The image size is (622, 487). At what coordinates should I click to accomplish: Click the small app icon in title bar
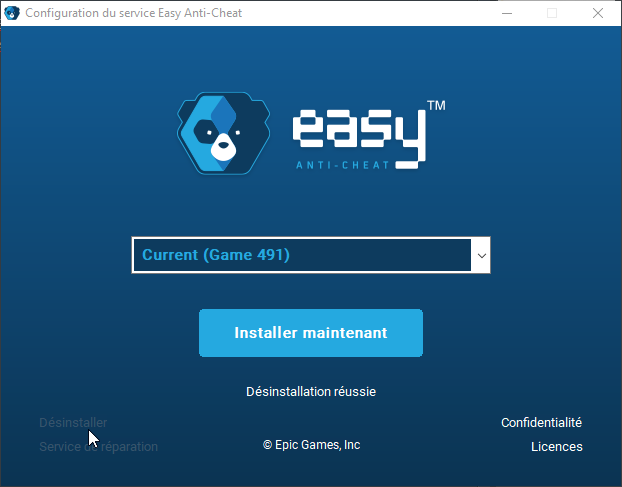tap(12, 13)
